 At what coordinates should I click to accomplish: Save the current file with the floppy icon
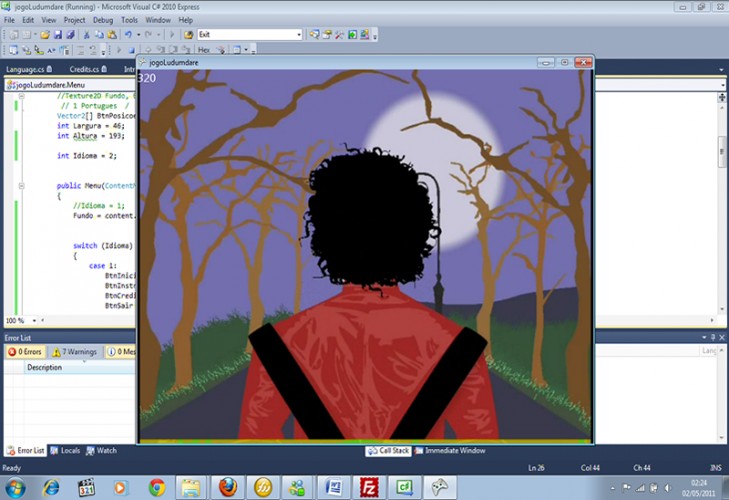(58, 34)
